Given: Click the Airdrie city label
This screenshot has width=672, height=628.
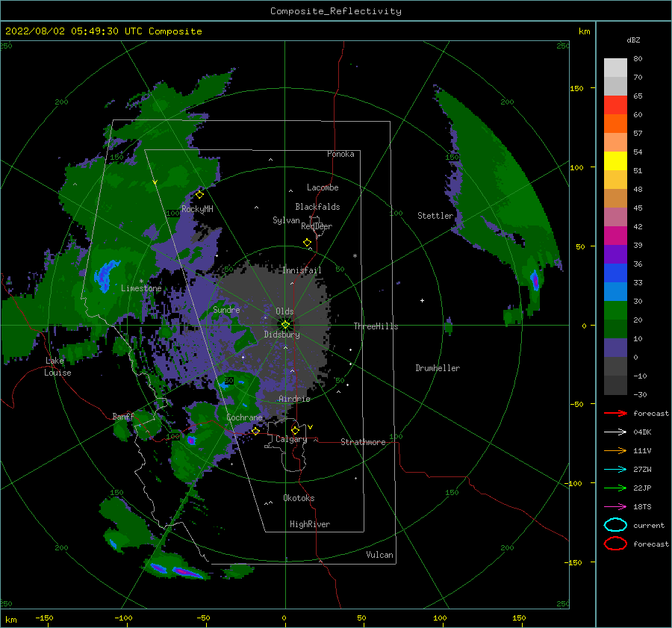Looking at the screenshot, I should (x=294, y=399).
